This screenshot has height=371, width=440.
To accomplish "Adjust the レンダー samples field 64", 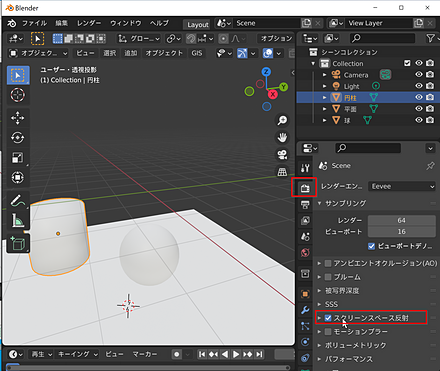I will click(x=402, y=220).
